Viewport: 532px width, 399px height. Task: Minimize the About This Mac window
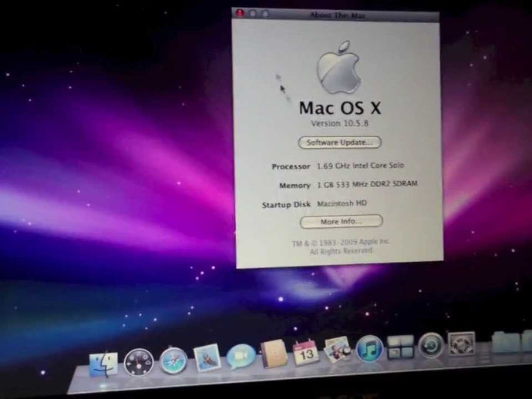point(253,13)
